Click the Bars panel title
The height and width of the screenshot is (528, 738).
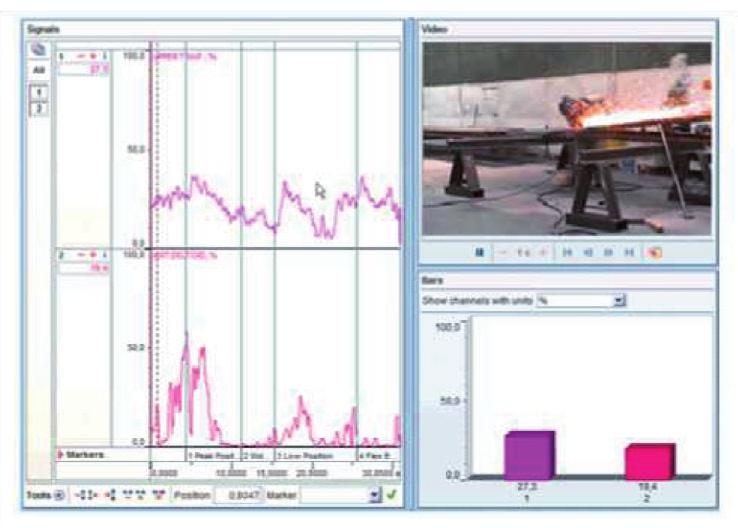tap(432, 280)
